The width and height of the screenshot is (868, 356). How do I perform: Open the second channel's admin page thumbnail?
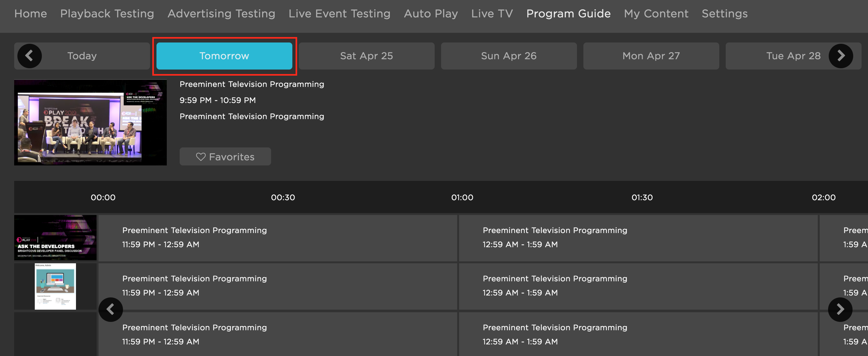[x=55, y=286]
